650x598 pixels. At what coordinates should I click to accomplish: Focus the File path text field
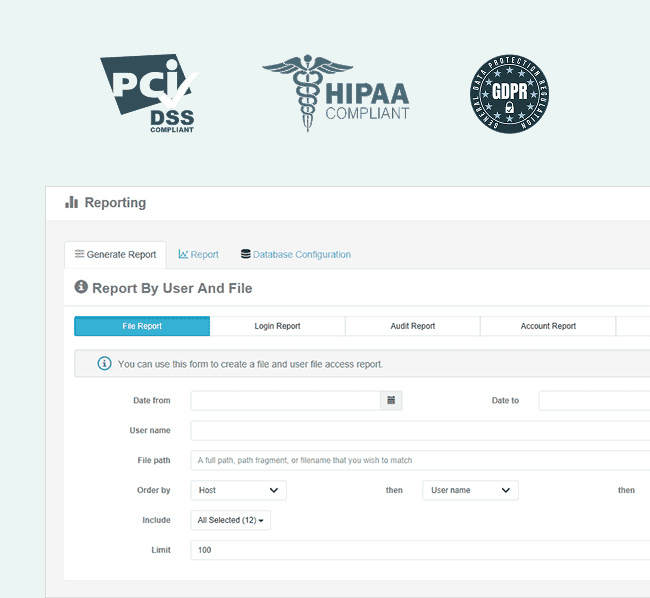click(420, 461)
